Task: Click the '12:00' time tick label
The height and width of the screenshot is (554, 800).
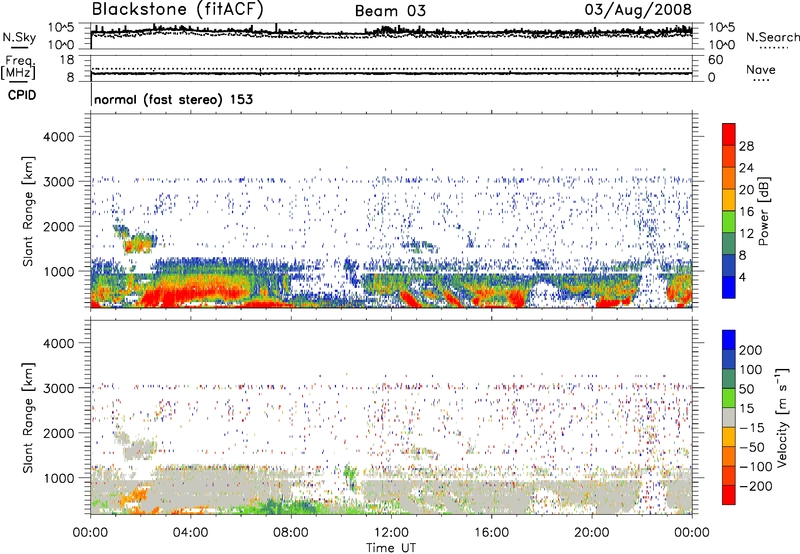Action: click(391, 533)
